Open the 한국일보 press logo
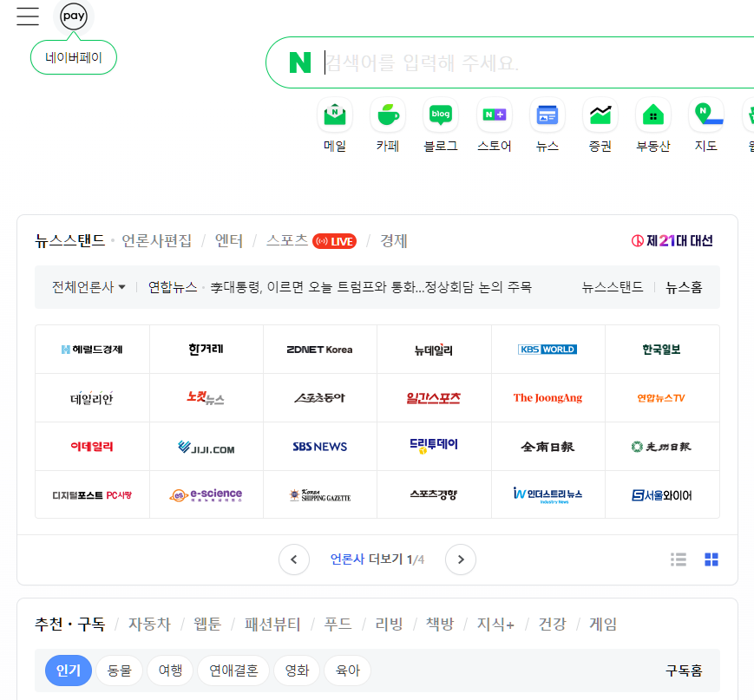Image resolution: width=754 pixels, height=700 pixels. [x=662, y=350]
